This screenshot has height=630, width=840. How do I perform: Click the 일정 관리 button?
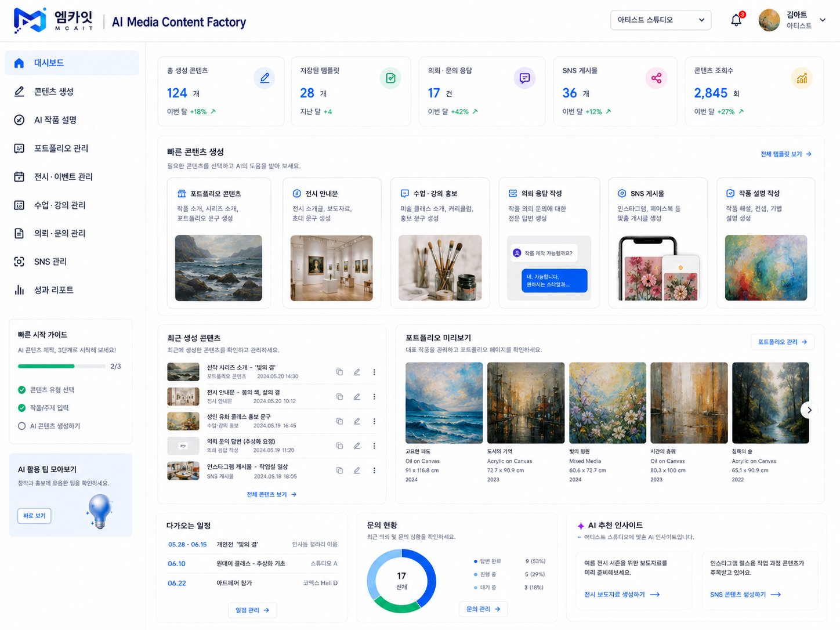pyautogui.click(x=252, y=610)
